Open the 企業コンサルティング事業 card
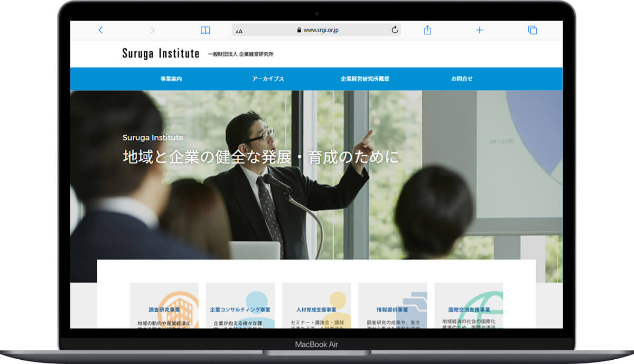The width and height of the screenshot is (634, 364). click(x=240, y=310)
